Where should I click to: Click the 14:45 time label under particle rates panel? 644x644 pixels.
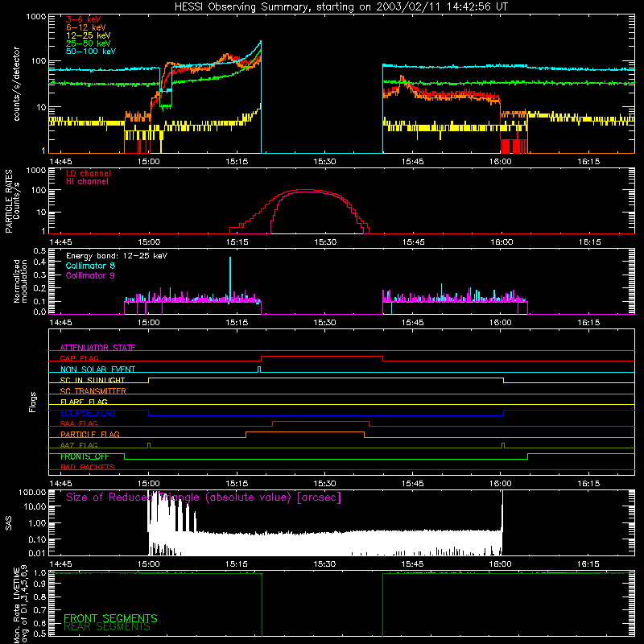click(x=60, y=242)
